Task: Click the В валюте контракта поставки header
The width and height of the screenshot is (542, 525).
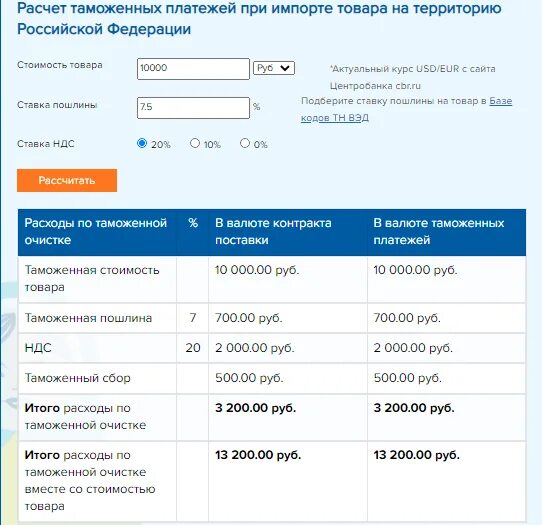Action: point(273,231)
